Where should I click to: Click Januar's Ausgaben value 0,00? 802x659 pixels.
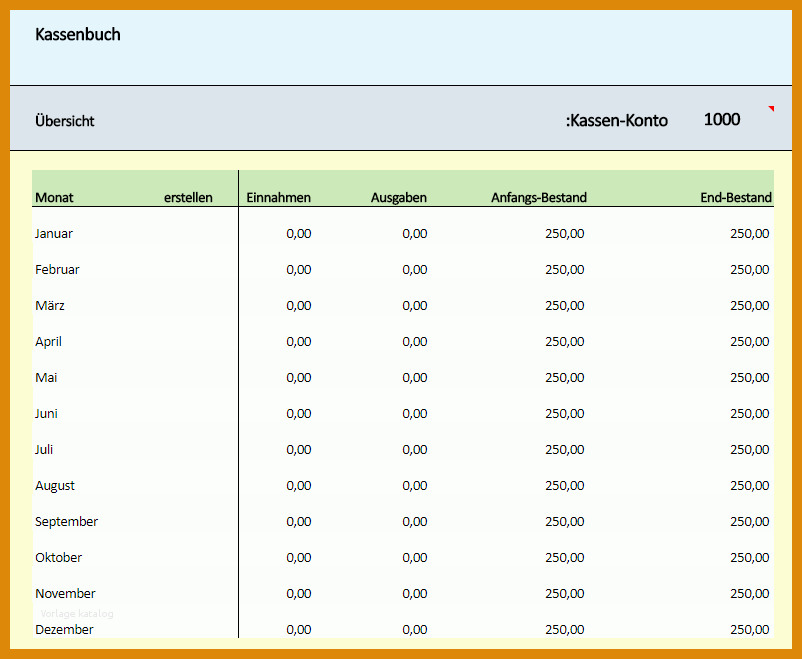[x=415, y=234]
